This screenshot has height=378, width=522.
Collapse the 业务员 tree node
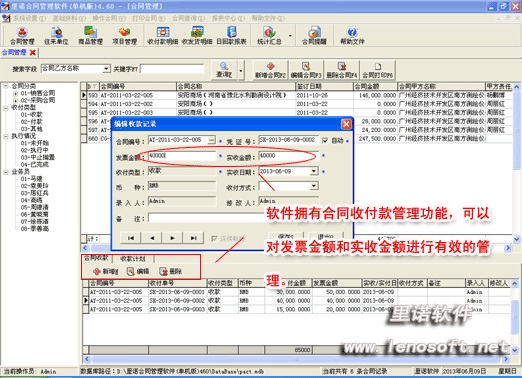click(x=6, y=172)
